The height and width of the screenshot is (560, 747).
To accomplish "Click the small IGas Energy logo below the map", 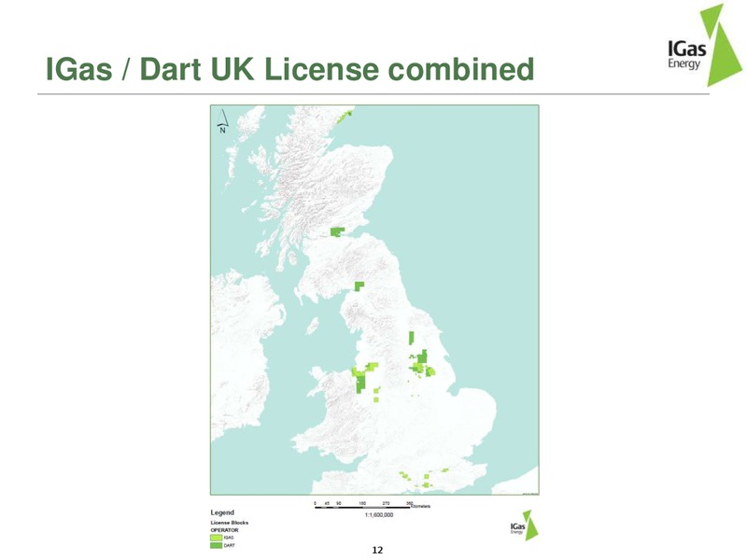I will click(x=524, y=525).
